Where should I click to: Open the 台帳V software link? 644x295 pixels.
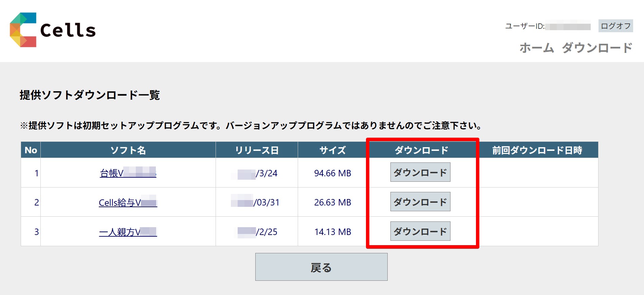(x=128, y=173)
